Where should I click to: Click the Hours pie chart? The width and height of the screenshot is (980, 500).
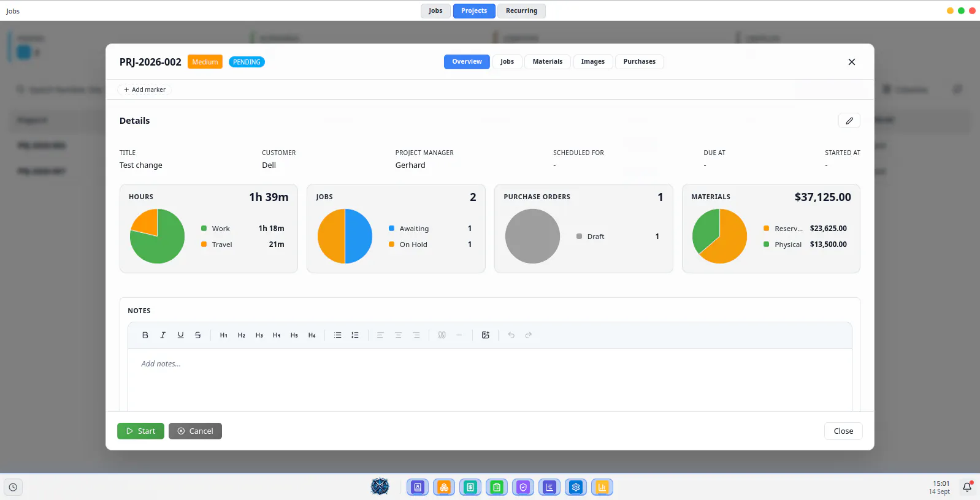pyautogui.click(x=158, y=237)
